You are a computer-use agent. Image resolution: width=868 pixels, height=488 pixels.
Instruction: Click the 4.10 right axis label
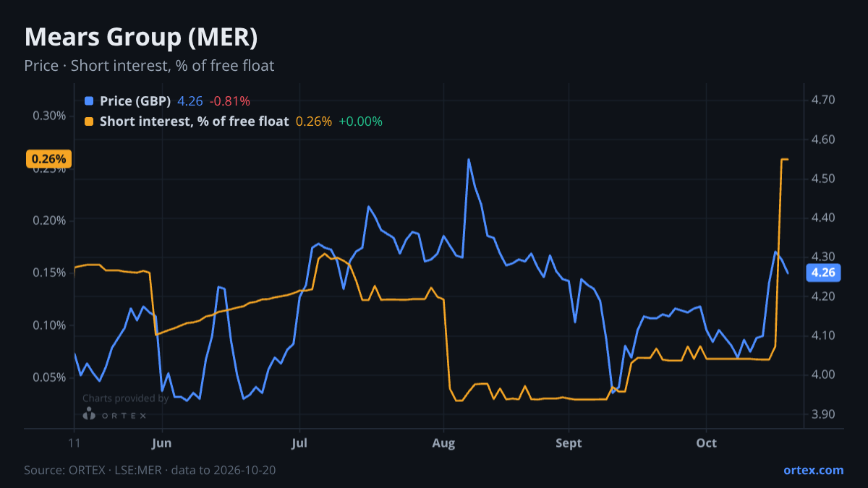[x=824, y=335]
